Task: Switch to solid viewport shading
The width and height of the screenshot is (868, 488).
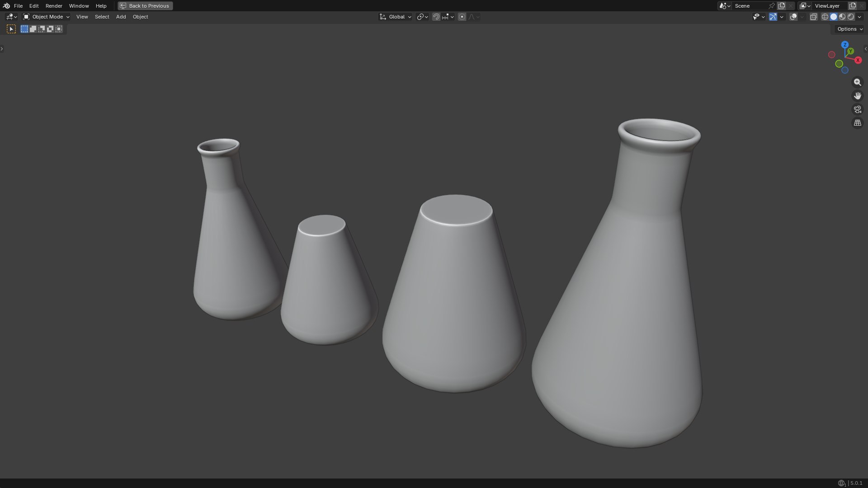Action: (834, 17)
